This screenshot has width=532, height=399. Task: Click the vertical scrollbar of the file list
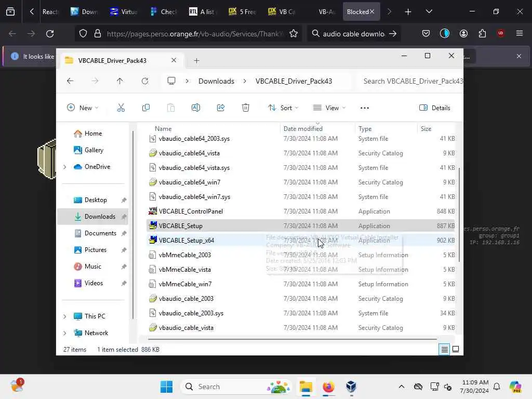[x=459, y=215]
